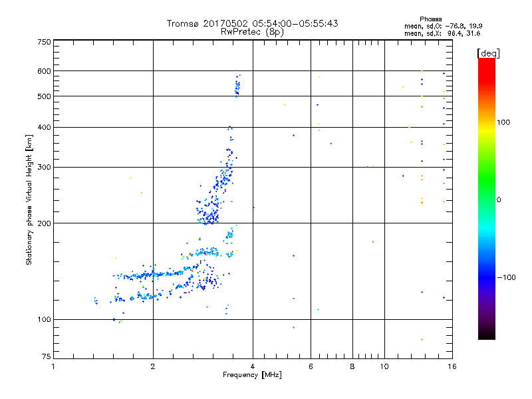Click the x-axis tick label '8'
This screenshot has width=532, height=399.
[352, 366]
